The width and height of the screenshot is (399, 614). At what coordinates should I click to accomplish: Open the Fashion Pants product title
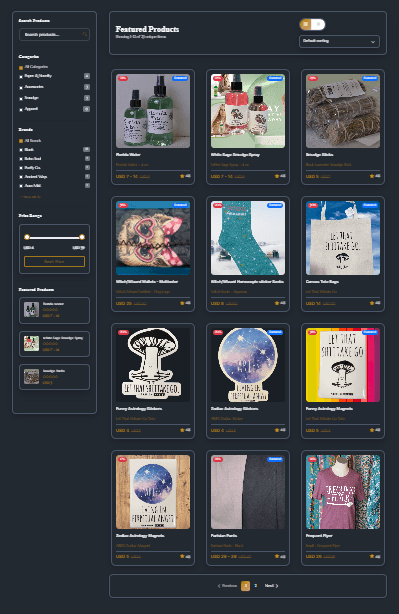coord(224,535)
